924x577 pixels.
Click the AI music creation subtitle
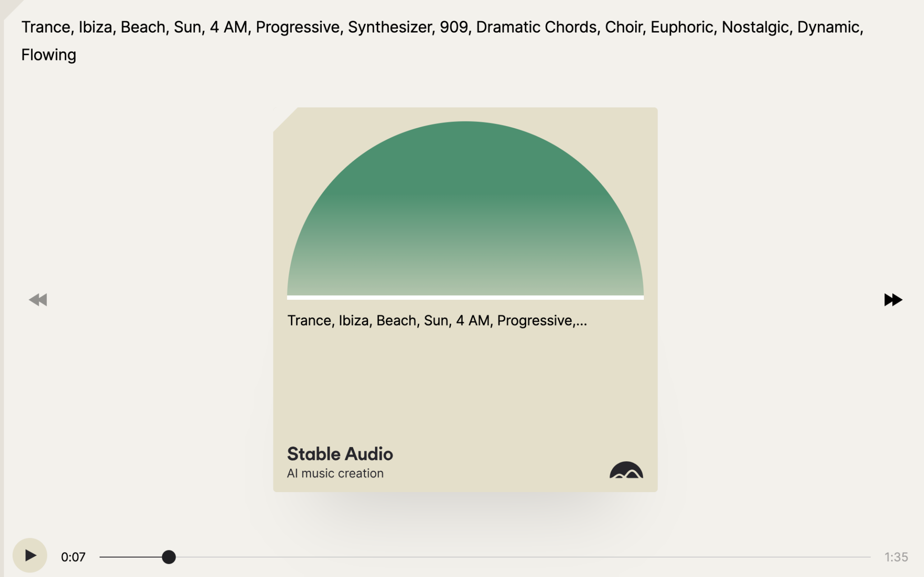tap(335, 473)
